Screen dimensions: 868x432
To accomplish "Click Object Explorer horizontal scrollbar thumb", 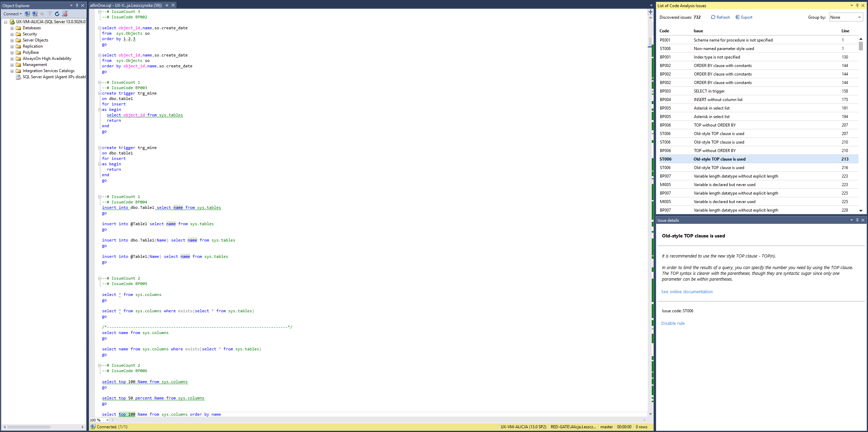I will (x=29, y=427).
